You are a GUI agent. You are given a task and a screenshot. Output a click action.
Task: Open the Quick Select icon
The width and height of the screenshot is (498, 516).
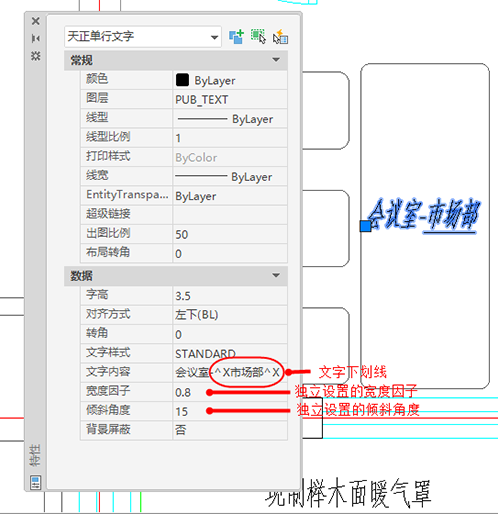tap(280, 37)
